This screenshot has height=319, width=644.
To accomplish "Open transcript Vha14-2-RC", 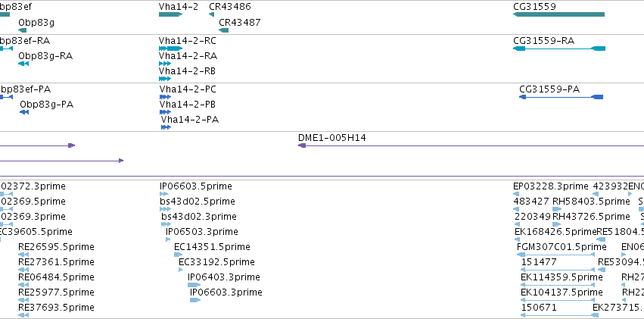I will click(x=170, y=48).
